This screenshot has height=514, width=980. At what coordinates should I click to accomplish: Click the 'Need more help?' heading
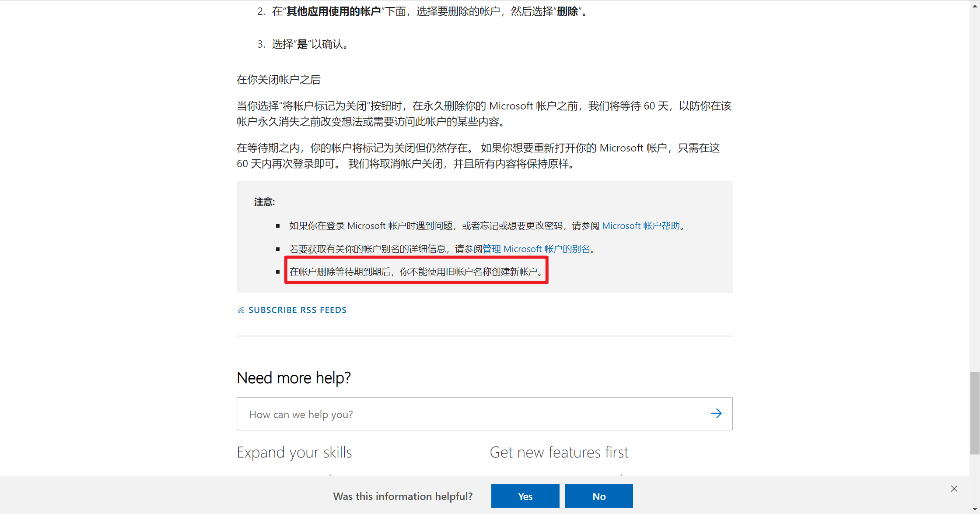pos(294,377)
